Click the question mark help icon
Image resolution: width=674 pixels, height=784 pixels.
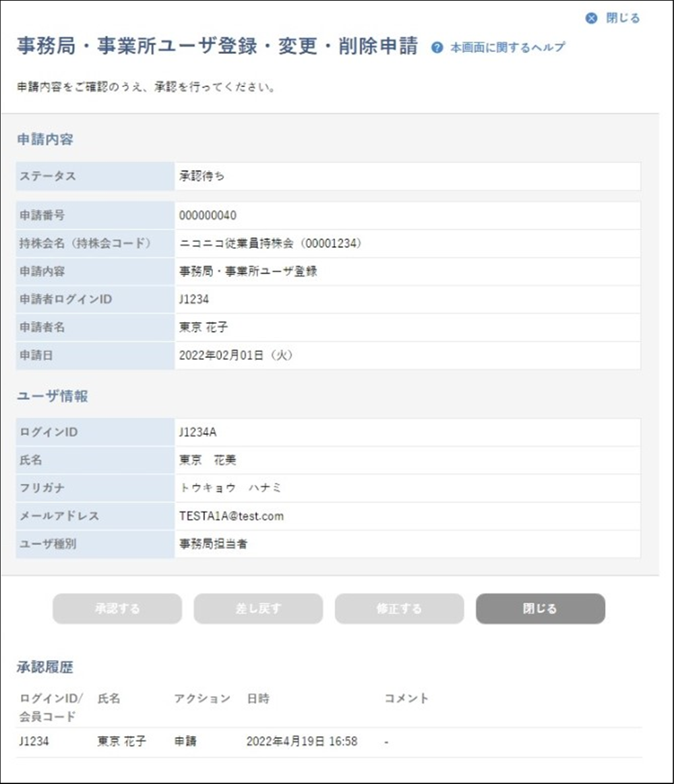tap(437, 48)
